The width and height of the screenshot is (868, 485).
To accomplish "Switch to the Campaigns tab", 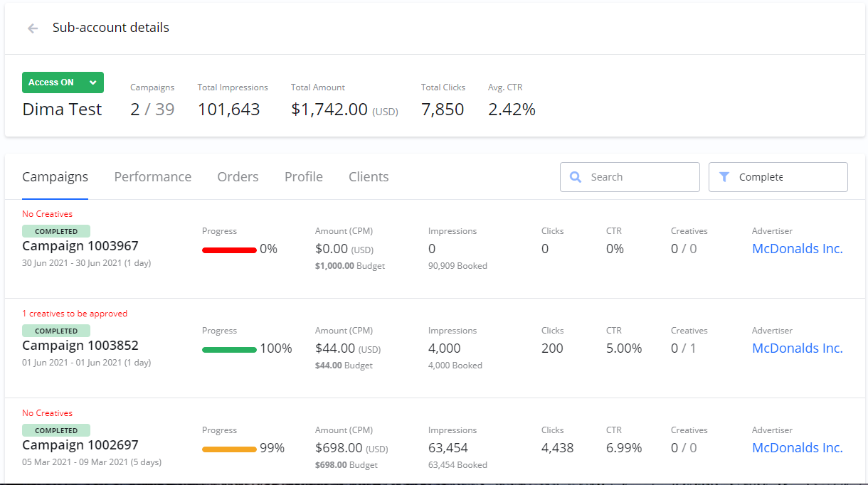I will click(x=55, y=177).
